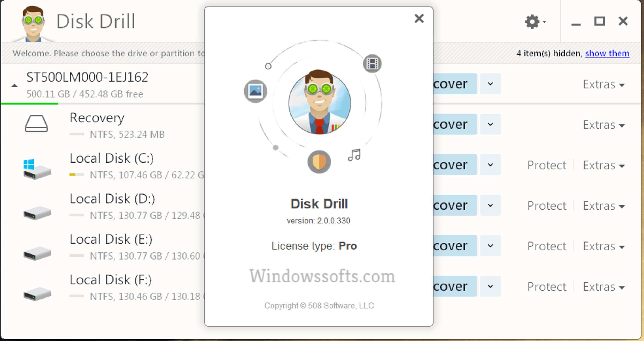Screen dimensions: 644x341
Task: Close the Disk Drill about dialog
Action: pos(419,18)
